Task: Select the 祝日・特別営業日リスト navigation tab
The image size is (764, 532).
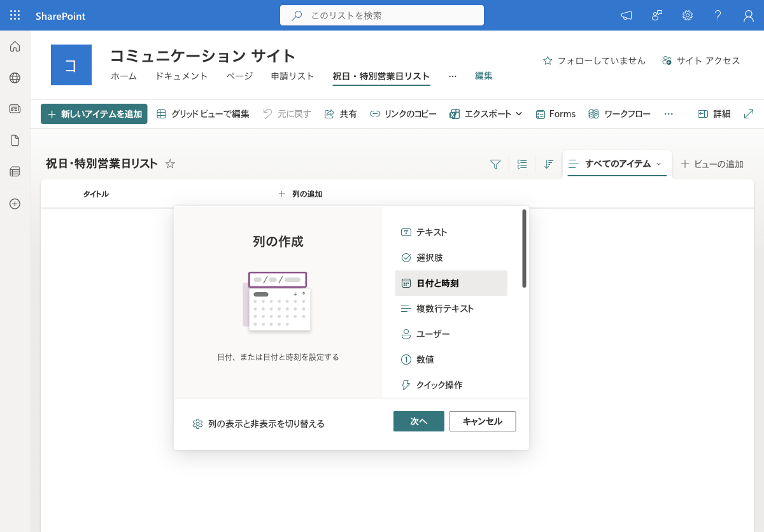Action: tap(381, 76)
